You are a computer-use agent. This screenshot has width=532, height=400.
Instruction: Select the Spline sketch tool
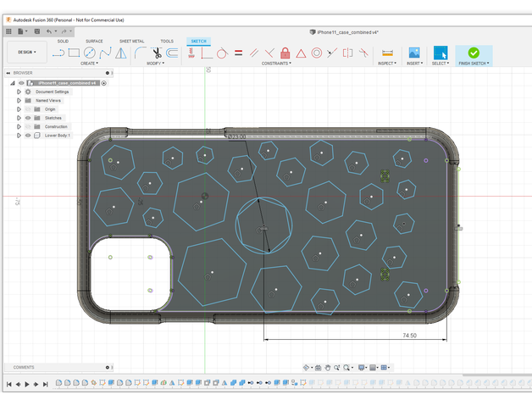(x=105, y=53)
